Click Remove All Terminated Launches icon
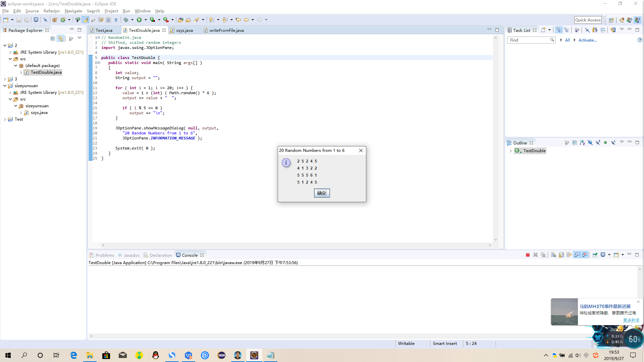This screenshot has width=644, height=362. coord(543,255)
